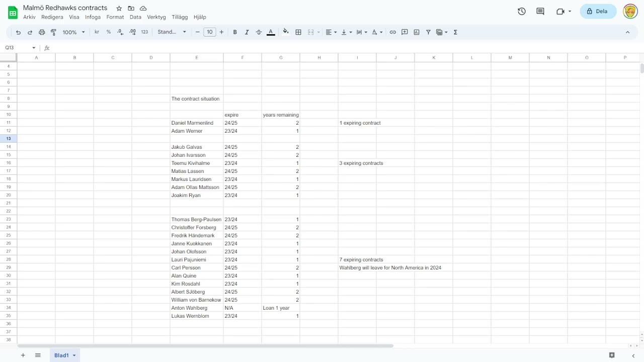
Task: Open the Visa menu
Action: point(74,17)
